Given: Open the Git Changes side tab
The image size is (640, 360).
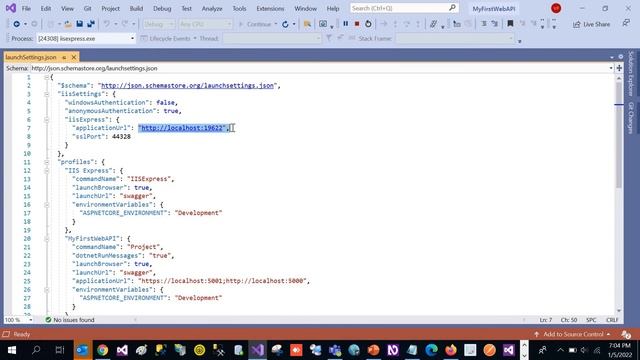Looking at the screenshot, I should click(631, 118).
